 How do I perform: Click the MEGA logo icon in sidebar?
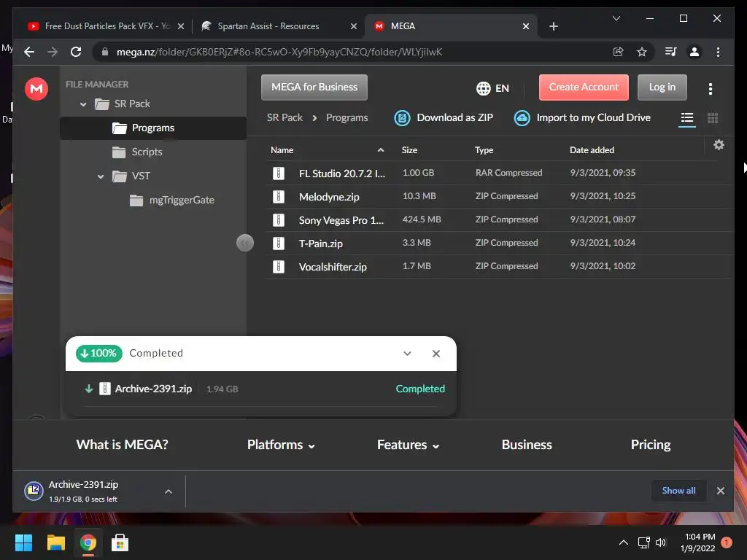(36, 88)
